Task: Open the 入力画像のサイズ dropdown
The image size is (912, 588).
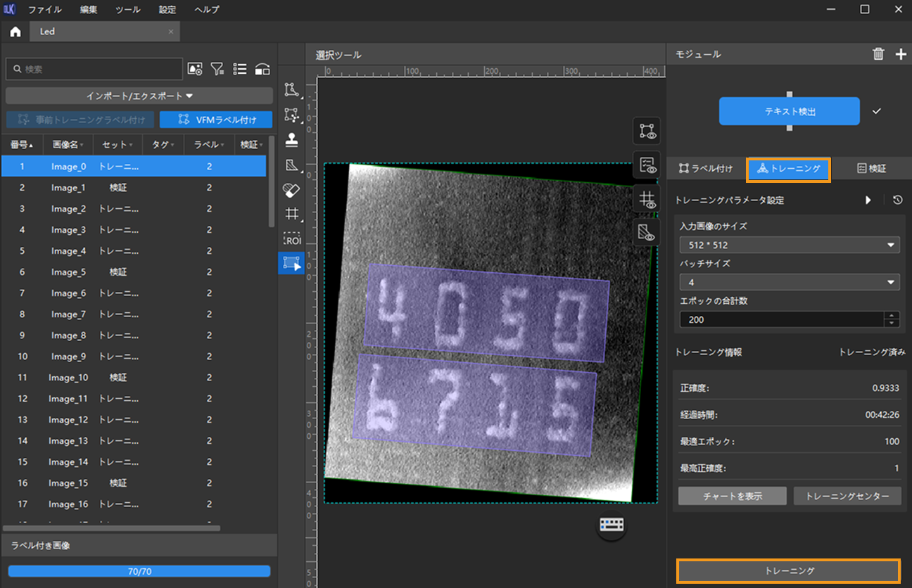Action: pos(789,245)
